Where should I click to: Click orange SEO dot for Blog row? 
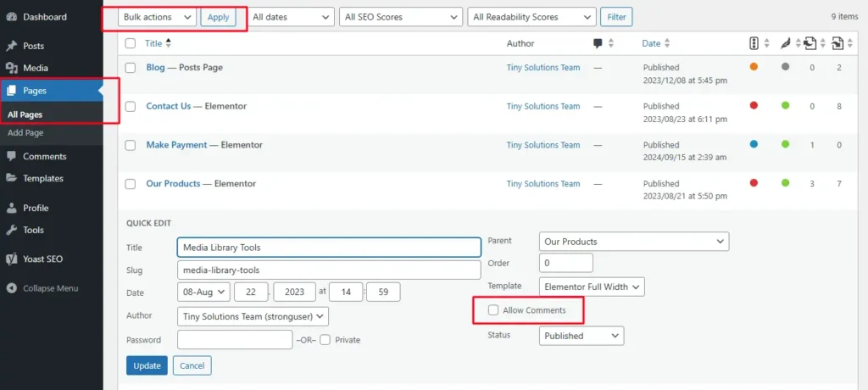point(754,66)
